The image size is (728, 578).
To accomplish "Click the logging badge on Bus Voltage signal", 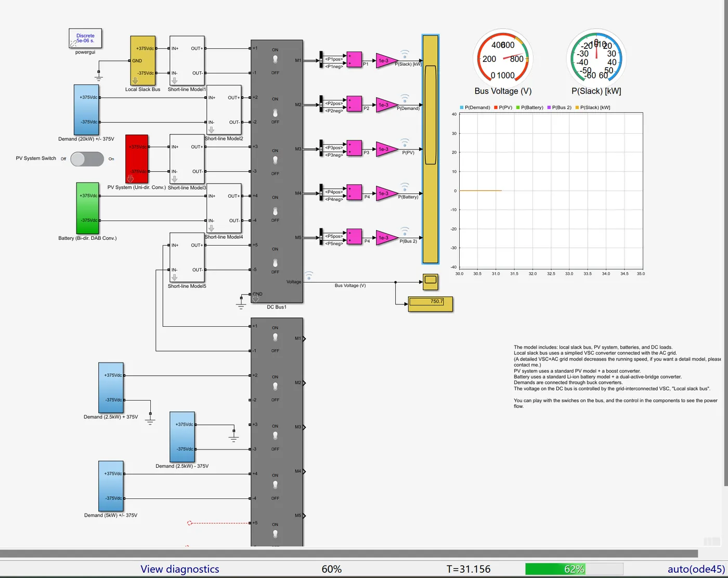I will coord(309,275).
